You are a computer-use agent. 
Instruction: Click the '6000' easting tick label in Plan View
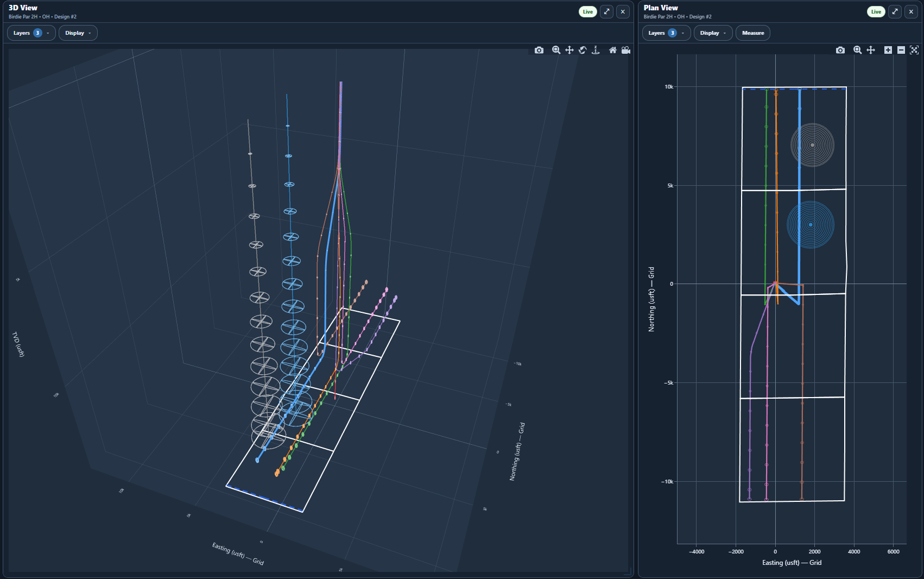(893, 552)
